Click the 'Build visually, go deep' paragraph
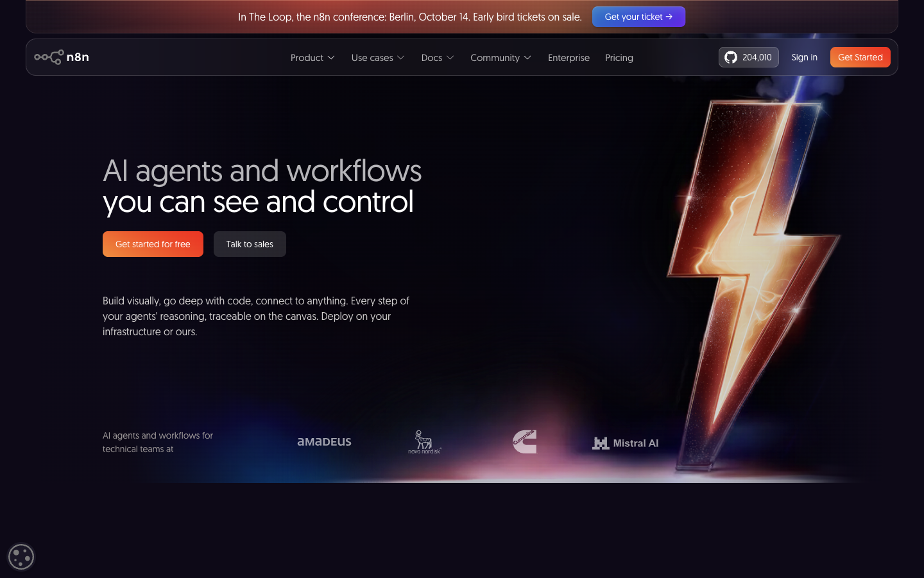The height and width of the screenshot is (578, 924). (x=256, y=316)
